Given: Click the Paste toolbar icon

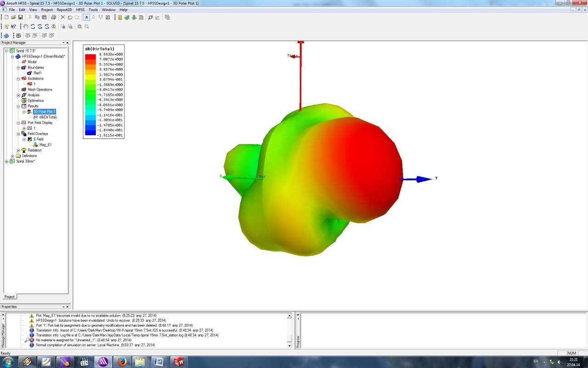Looking at the screenshot, I should point(44,17).
